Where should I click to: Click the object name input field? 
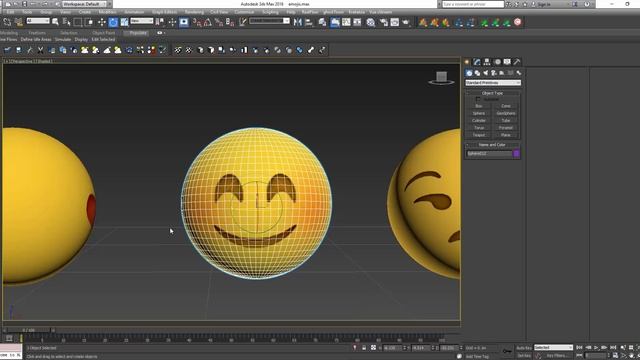tap(489, 153)
